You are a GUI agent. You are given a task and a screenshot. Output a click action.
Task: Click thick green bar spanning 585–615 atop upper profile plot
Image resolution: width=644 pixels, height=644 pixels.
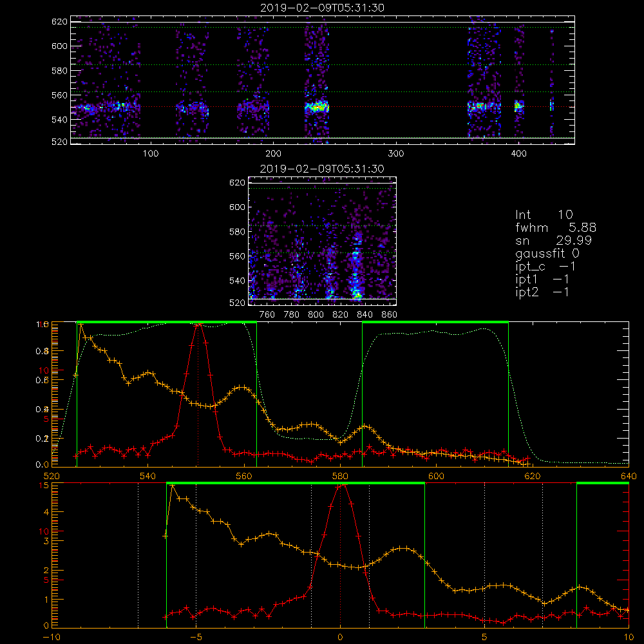[435, 323]
